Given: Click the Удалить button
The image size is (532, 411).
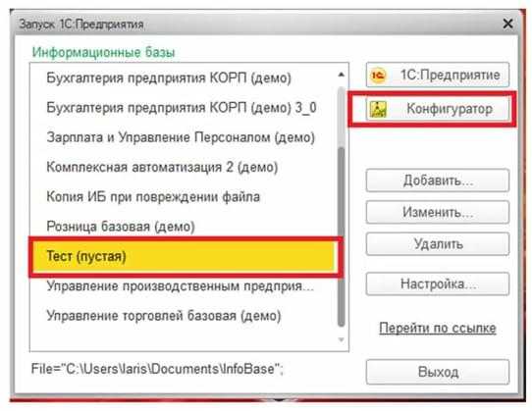Looking at the screenshot, I should 438,244.
